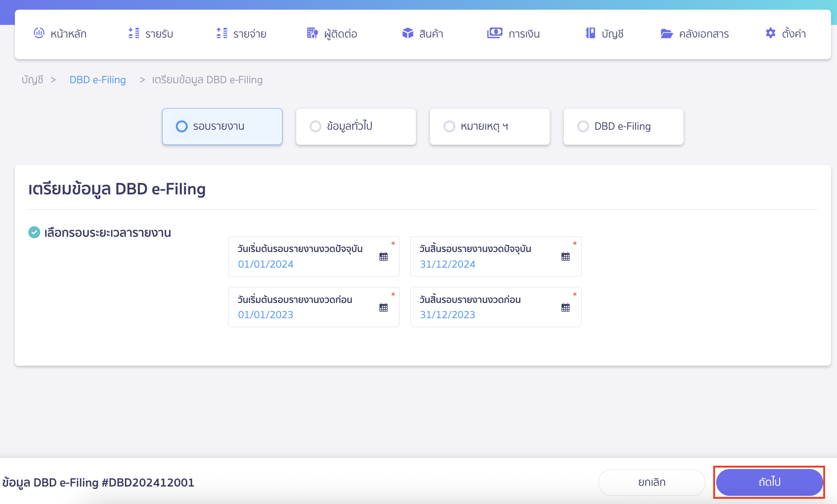Click the ผู้ติดต่อ contacts building icon
The image size is (837, 504).
(312, 33)
